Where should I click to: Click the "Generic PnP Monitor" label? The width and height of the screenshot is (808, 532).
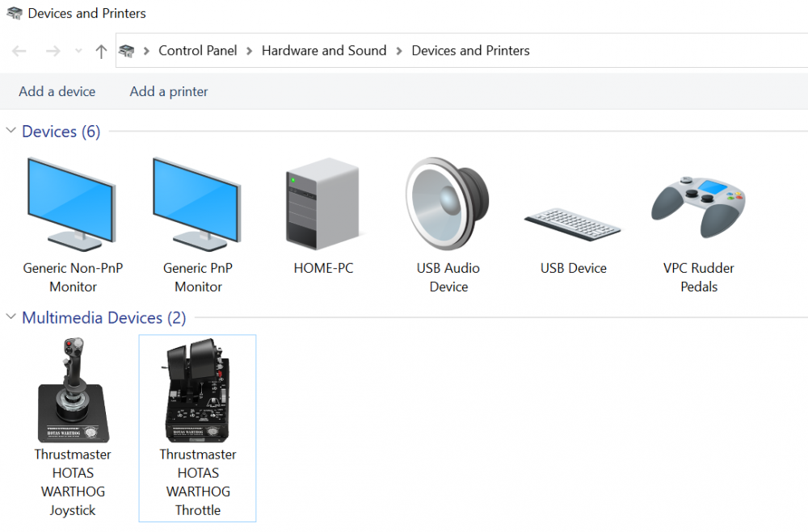pos(198,278)
